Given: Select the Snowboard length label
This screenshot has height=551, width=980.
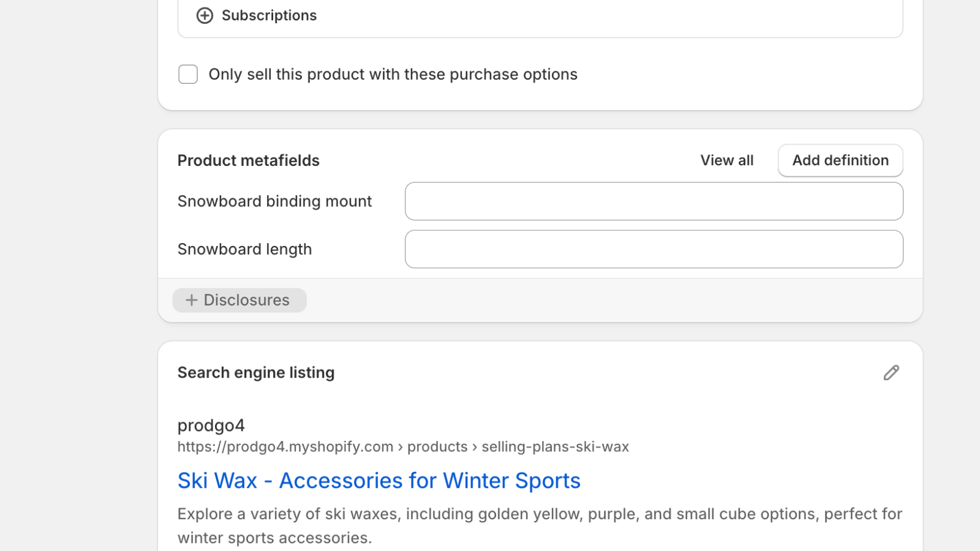Looking at the screenshot, I should 244,249.
